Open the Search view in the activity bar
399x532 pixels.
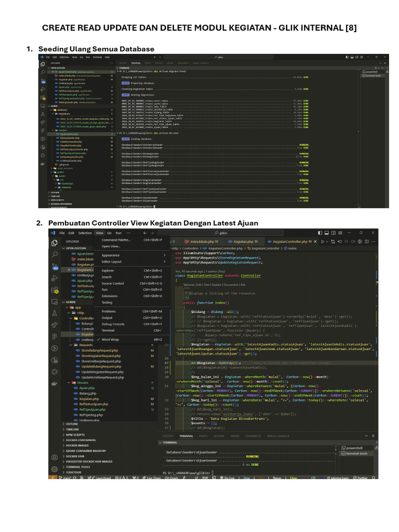(x=54, y=255)
